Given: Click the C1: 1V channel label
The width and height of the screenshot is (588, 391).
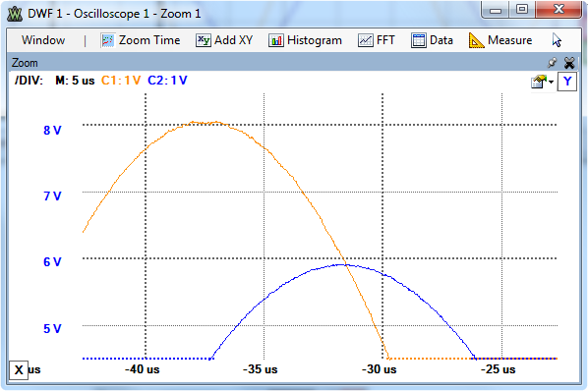Looking at the screenshot, I should click(121, 81).
